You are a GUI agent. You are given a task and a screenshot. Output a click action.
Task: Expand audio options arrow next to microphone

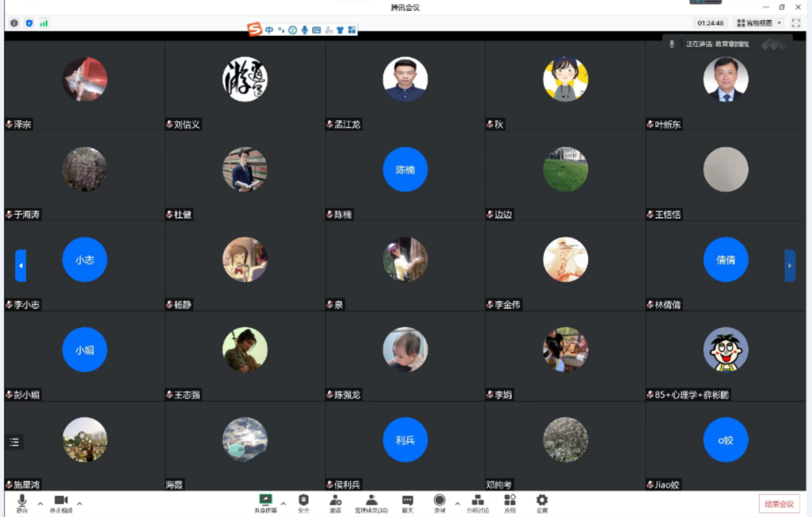click(41, 504)
